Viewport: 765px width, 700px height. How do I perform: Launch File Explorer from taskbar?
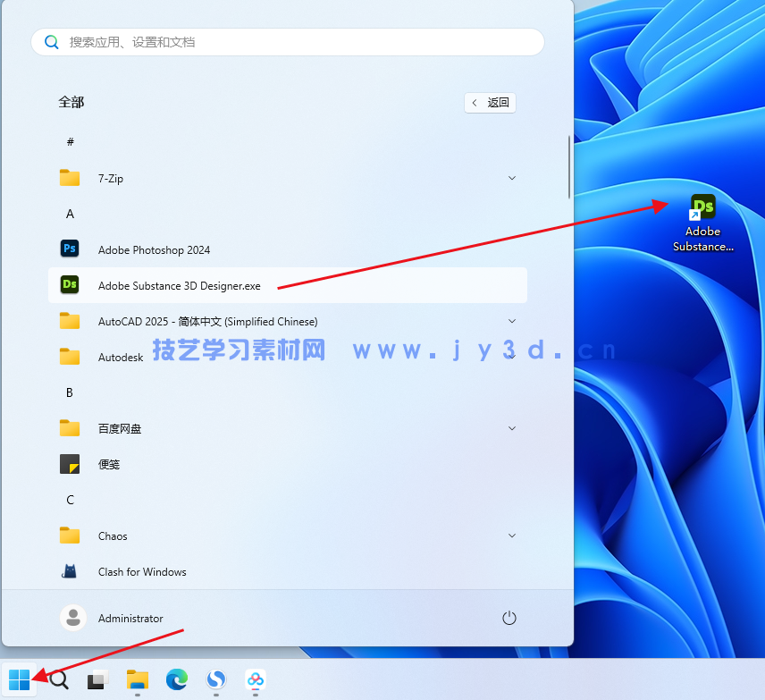(137, 679)
